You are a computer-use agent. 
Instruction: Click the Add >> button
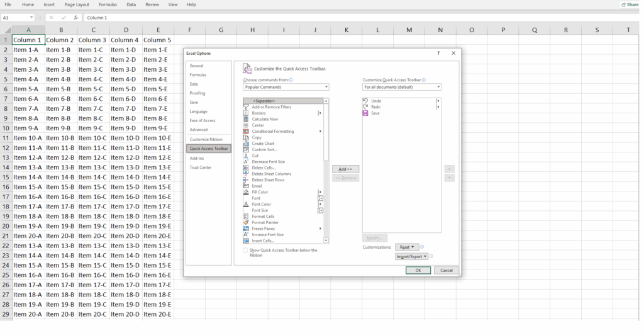point(345,169)
